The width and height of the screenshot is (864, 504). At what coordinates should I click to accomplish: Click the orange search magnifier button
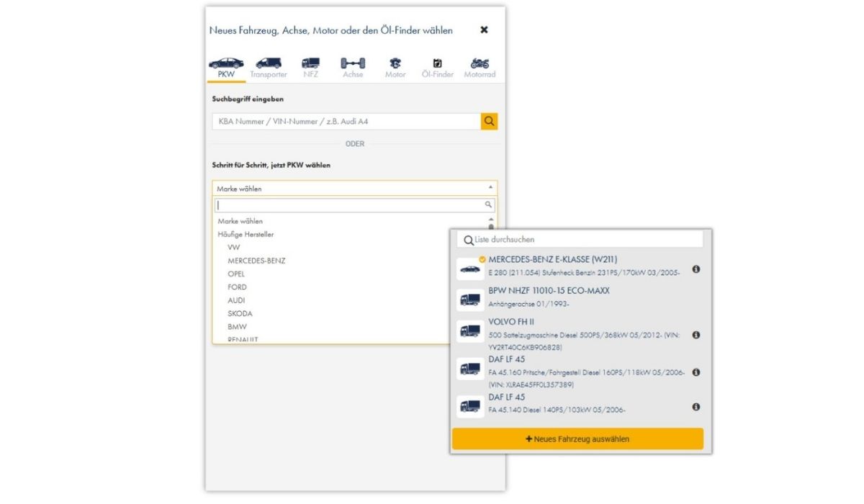(x=489, y=122)
